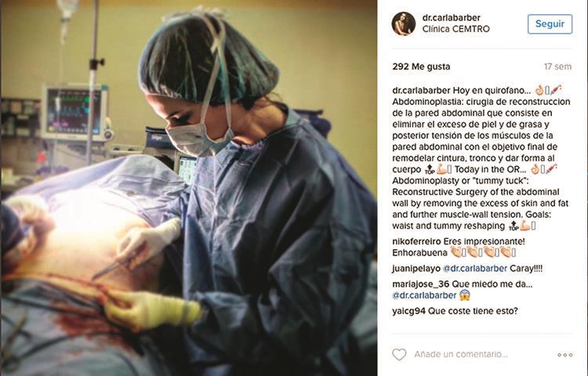
Task: Click the 17 sem timestamp
Action: [557, 67]
